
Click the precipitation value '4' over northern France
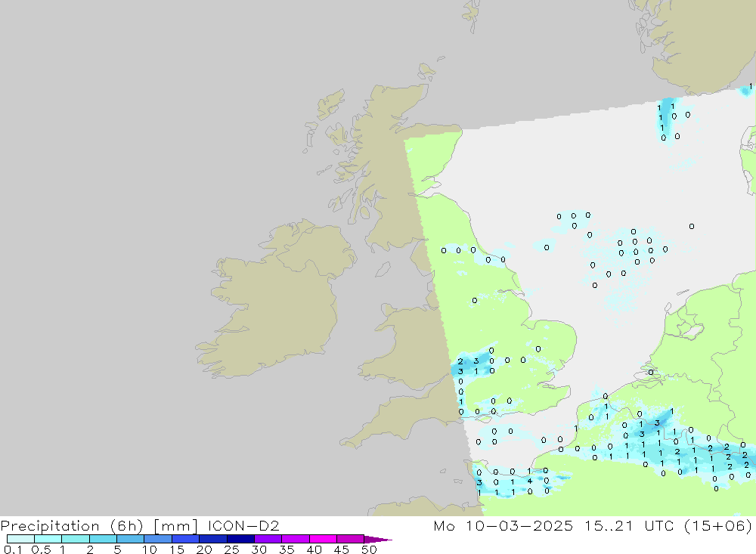530,481
